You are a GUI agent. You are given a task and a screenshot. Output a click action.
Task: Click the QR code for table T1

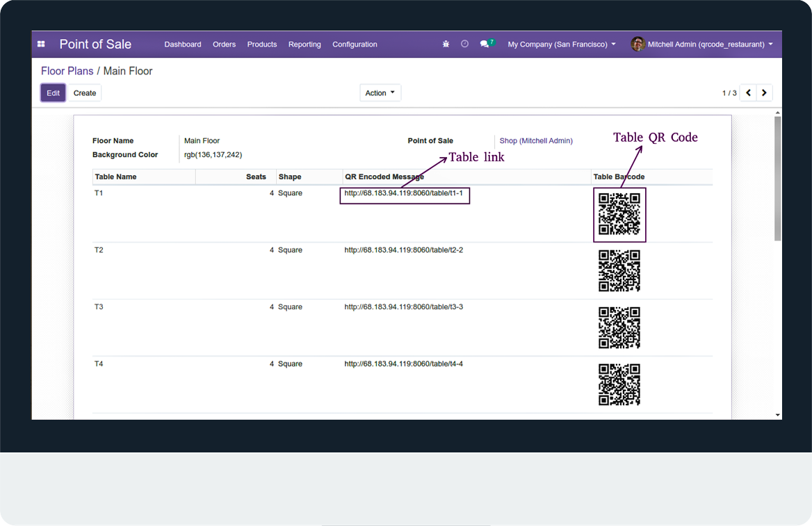[x=619, y=214]
